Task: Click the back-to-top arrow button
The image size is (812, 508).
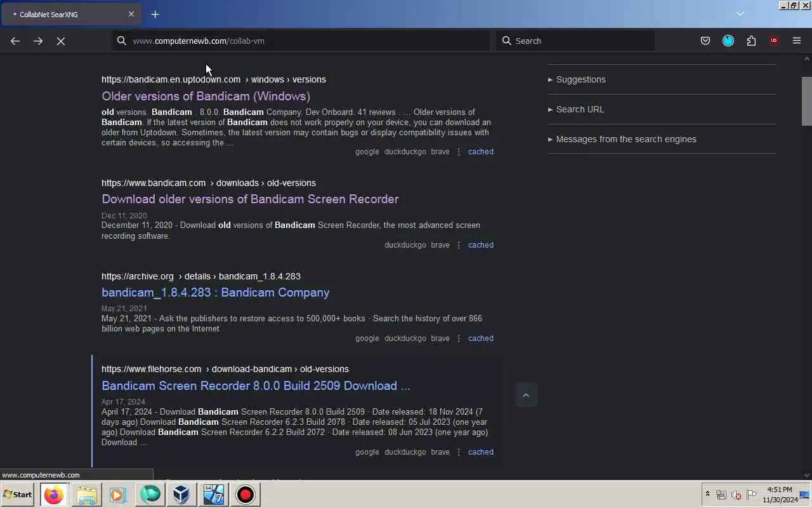Action: (x=526, y=395)
